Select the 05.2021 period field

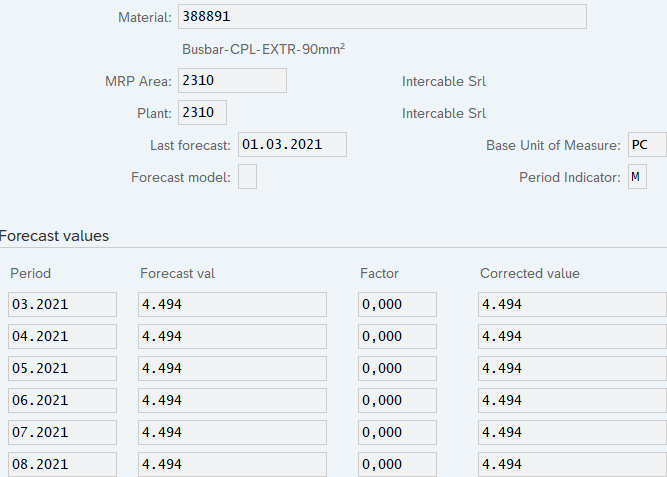point(62,369)
